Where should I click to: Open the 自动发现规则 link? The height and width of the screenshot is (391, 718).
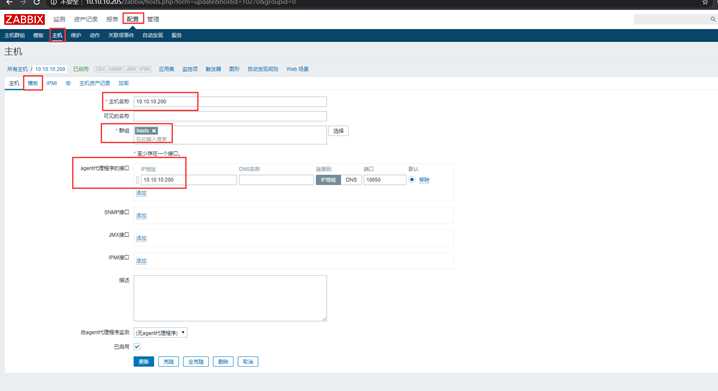pyautogui.click(x=263, y=69)
